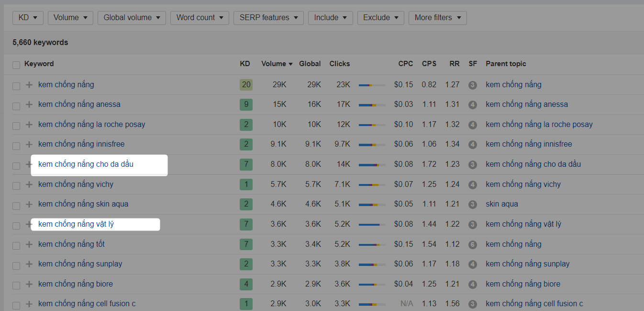This screenshot has width=644, height=311.
Task: Click KD badge 9 for kem chống nắng anessa
Action: pyautogui.click(x=246, y=105)
